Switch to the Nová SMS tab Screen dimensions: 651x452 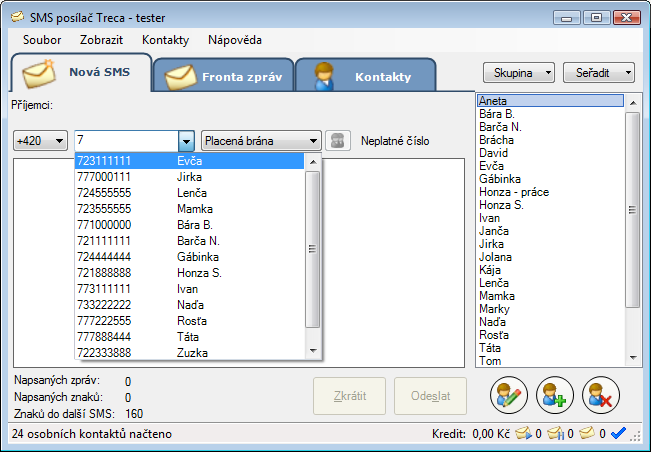click(81, 73)
